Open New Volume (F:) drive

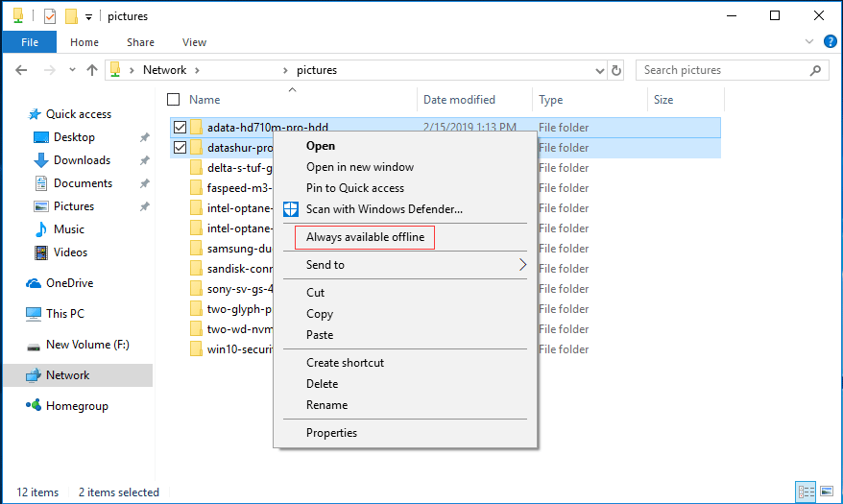pos(87,345)
